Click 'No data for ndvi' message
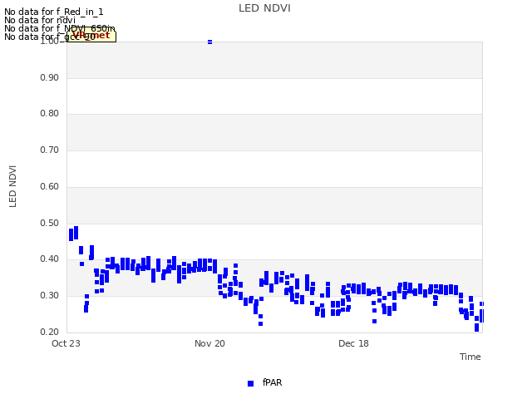 tap(40, 20)
